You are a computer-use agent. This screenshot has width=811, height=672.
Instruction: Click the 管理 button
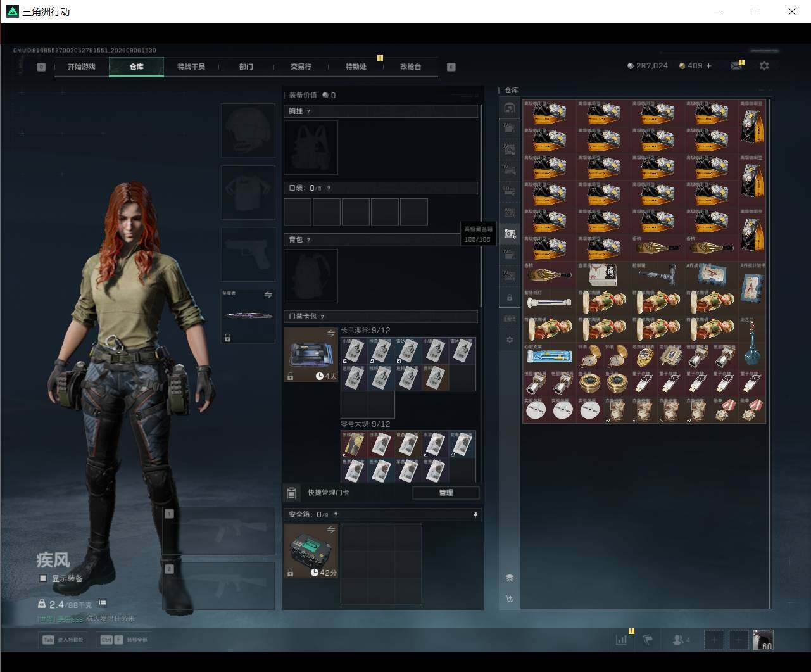pos(446,493)
